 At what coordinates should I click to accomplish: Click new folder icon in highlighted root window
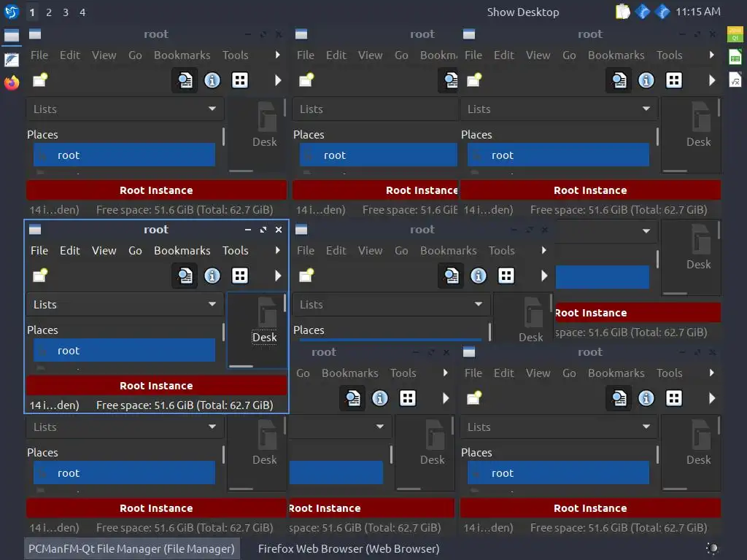coord(40,275)
